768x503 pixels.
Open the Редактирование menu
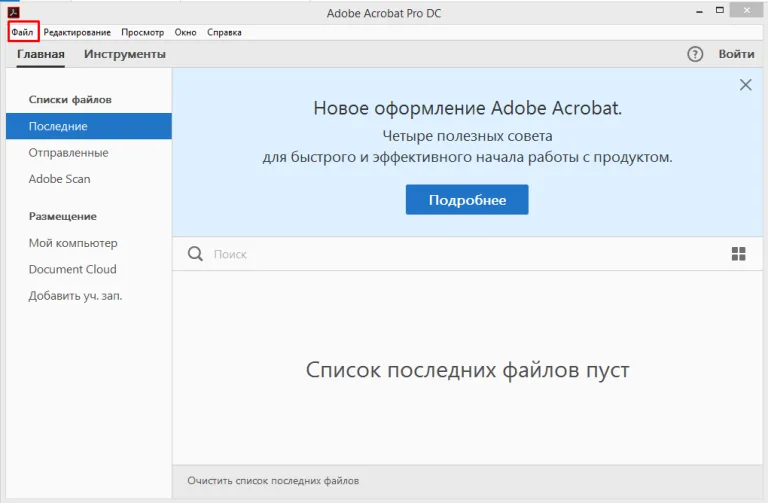pyautogui.click(x=77, y=32)
